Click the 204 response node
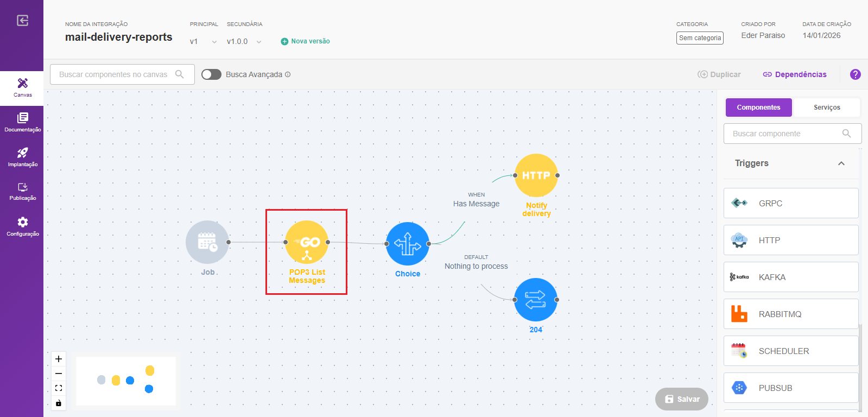 (535, 300)
